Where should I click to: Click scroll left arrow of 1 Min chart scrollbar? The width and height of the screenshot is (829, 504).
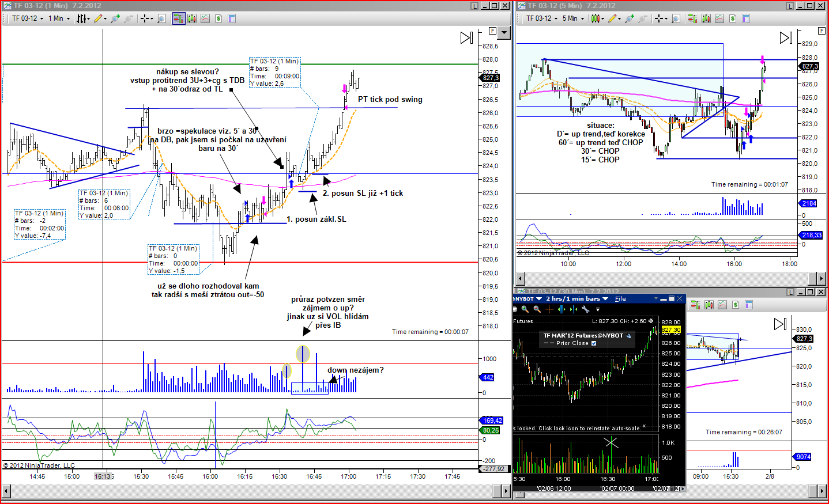pos(7,491)
